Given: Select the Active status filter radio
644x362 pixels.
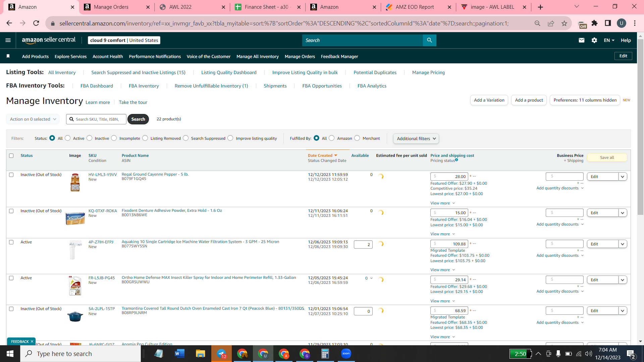Looking at the screenshot, I should 68,138.
